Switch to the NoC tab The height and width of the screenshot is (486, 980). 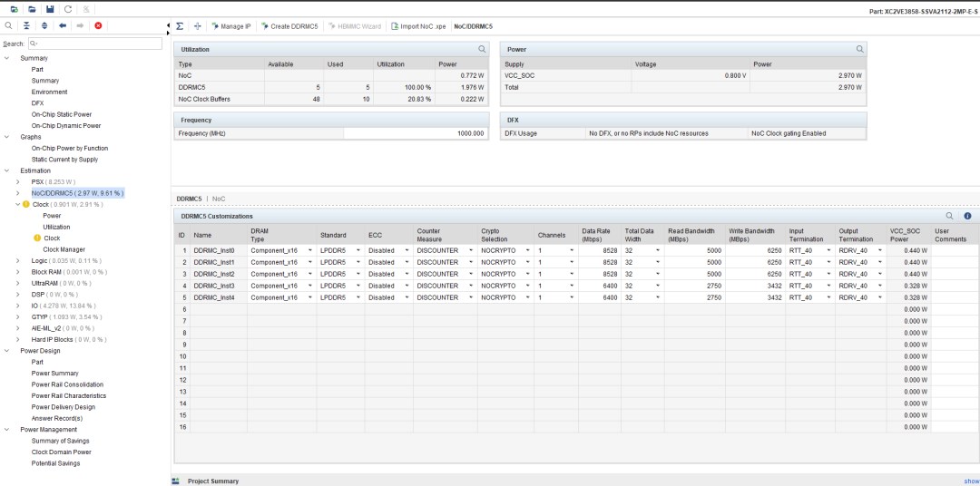219,199
